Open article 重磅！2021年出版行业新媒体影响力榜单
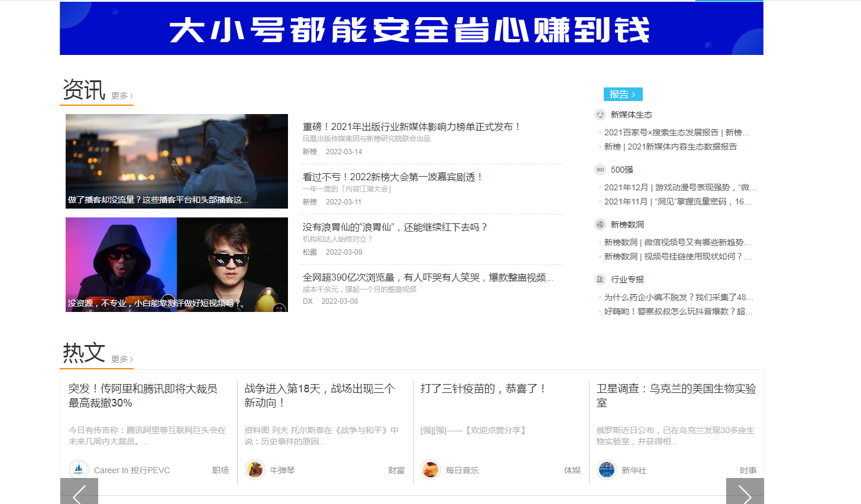The image size is (861, 504). pos(412,127)
